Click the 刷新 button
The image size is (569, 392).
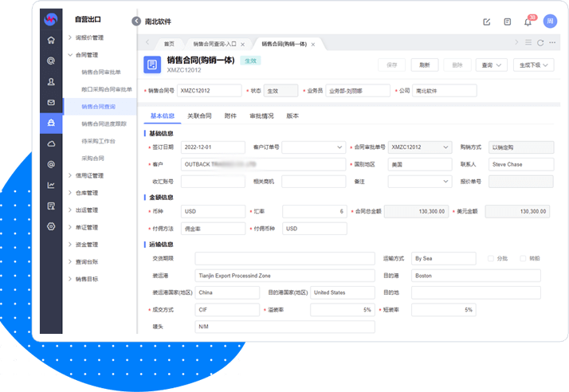(x=425, y=65)
